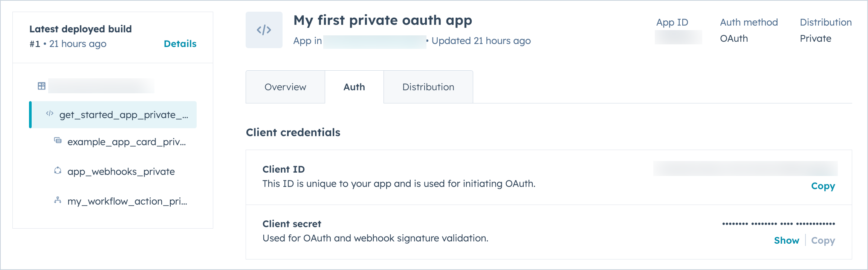Click the large app code icon

click(264, 30)
